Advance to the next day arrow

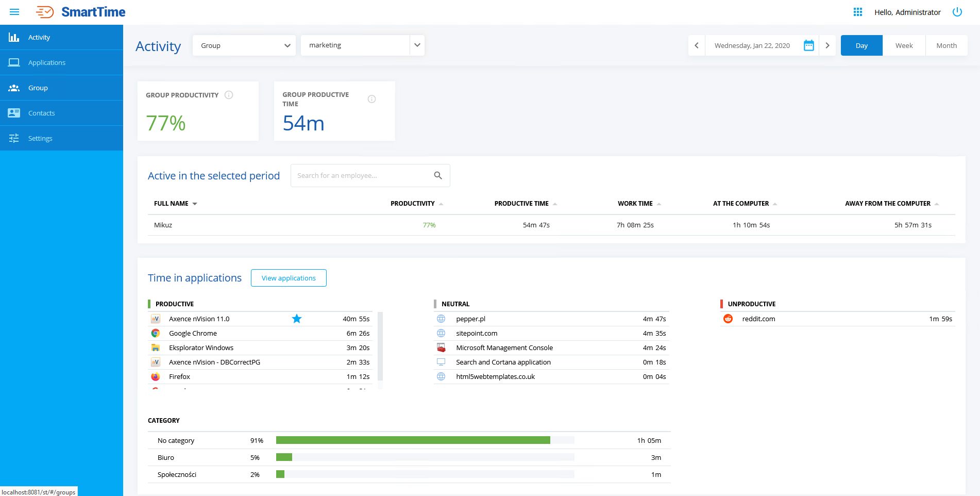pos(827,45)
